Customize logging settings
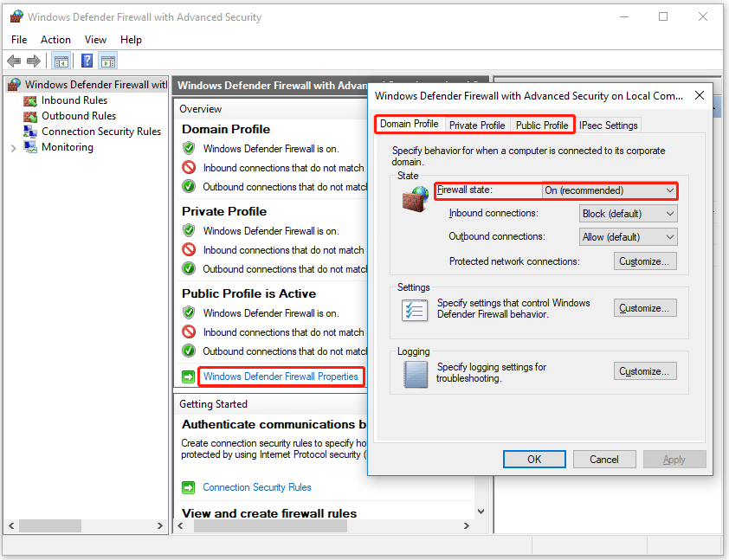This screenshot has height=560, width=729. 645,371
